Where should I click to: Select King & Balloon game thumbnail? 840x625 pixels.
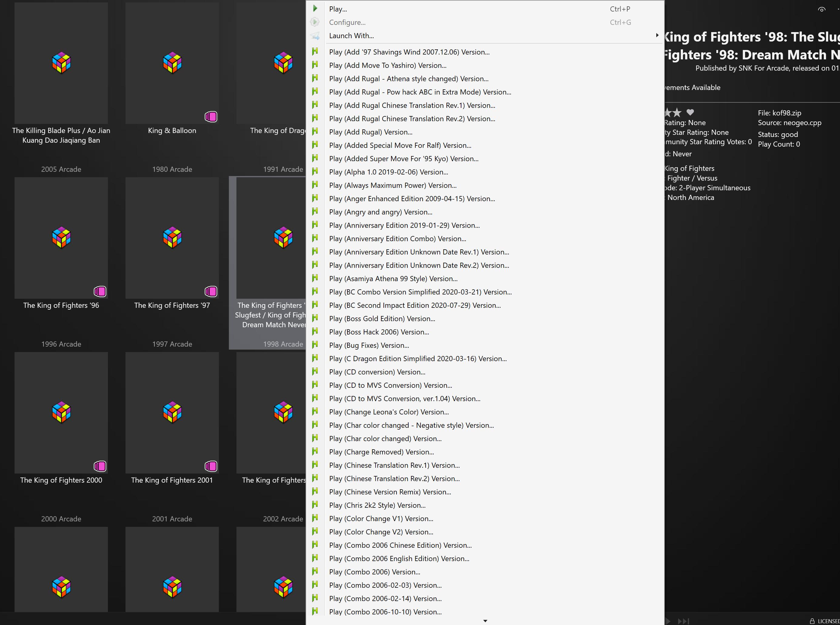pyautogui.click(x=172, y=63)
